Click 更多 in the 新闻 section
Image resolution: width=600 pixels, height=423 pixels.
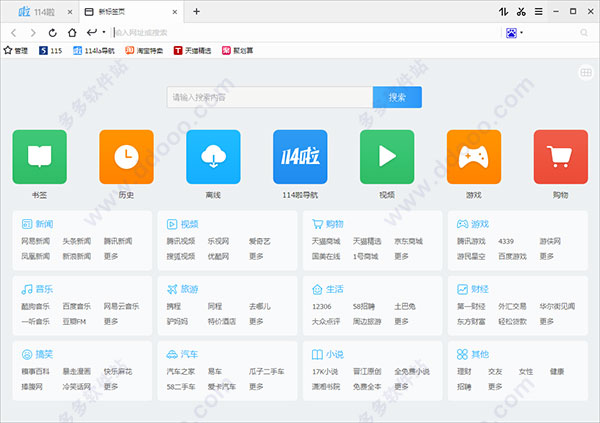tap(111, 256)
